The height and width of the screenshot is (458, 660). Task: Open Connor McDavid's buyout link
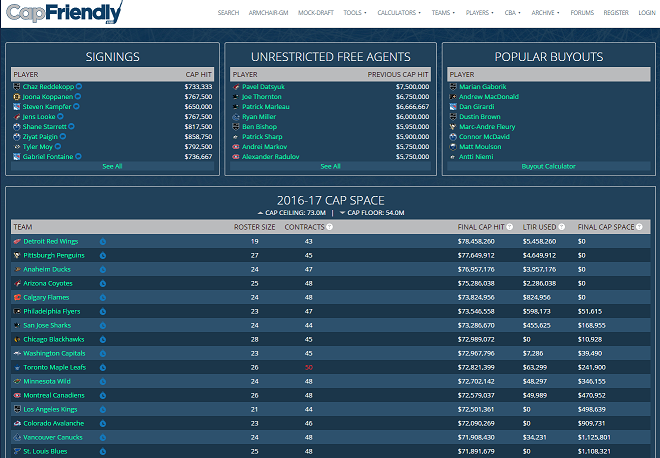(484, 137)
